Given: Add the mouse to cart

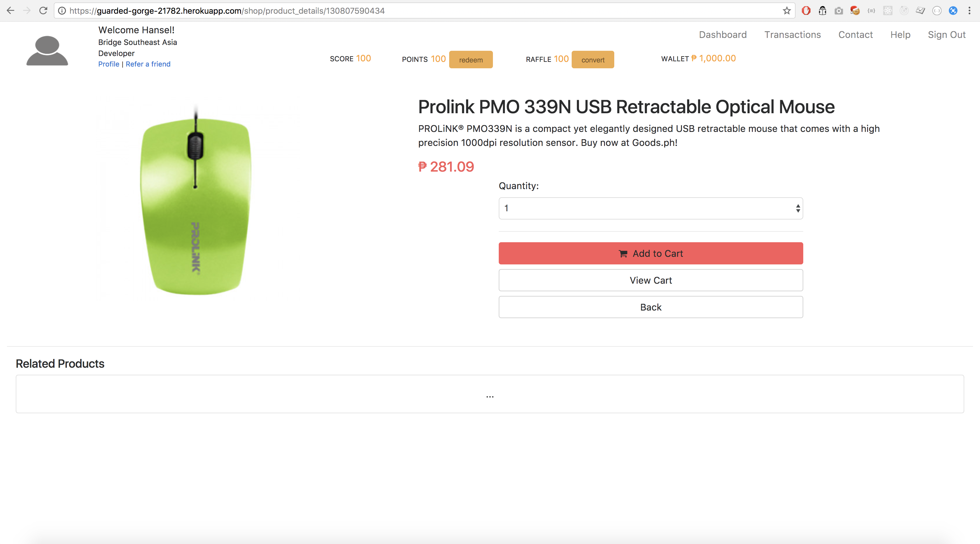Looking at the screenshot, I should pyautogui.click(x=650, y=254).
